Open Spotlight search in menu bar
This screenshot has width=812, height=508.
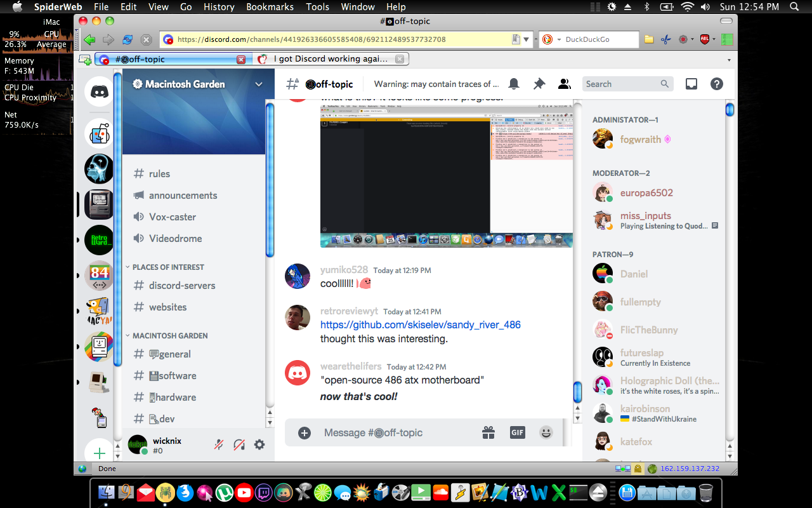click(794, 7)
